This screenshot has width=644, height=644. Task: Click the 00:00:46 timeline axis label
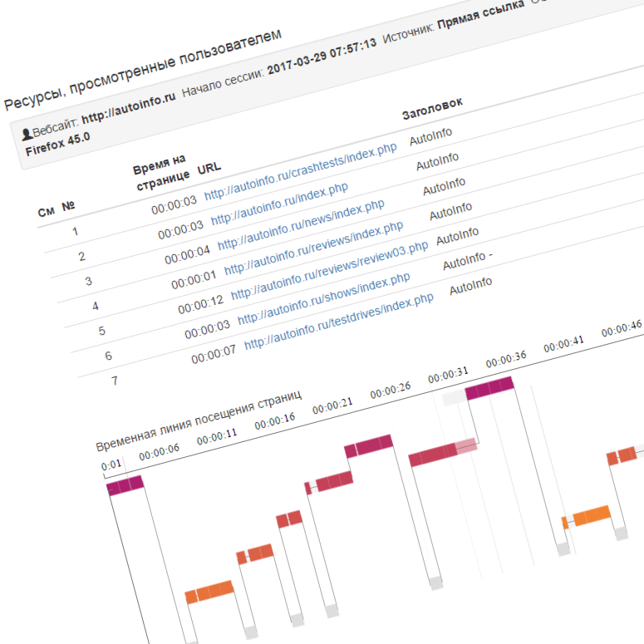tap(622, 328)
